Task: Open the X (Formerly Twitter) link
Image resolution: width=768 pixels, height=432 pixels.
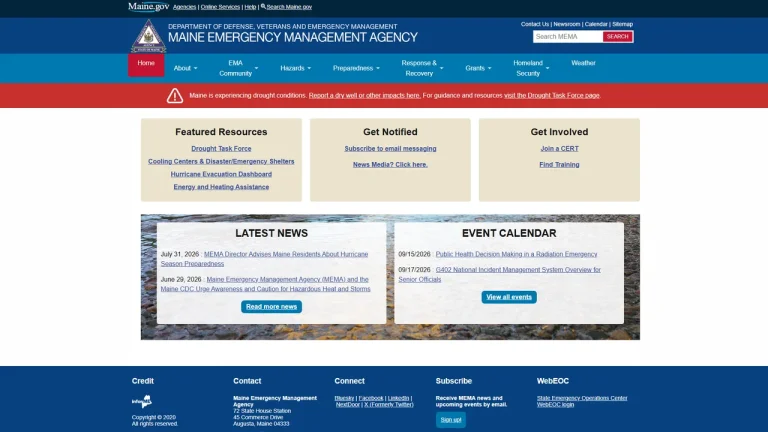Action: (389, 405)
